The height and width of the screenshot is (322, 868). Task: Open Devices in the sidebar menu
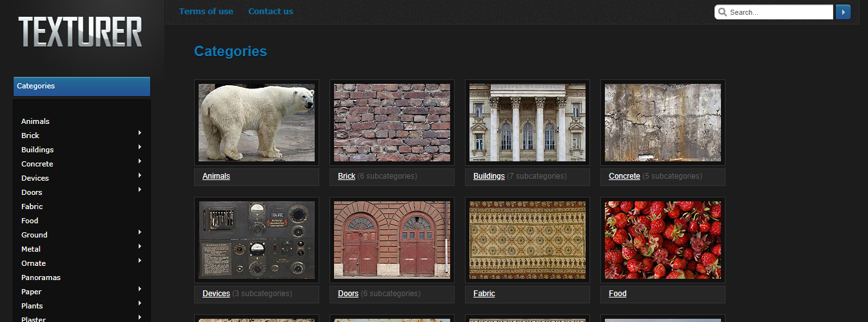coord(35,178)
